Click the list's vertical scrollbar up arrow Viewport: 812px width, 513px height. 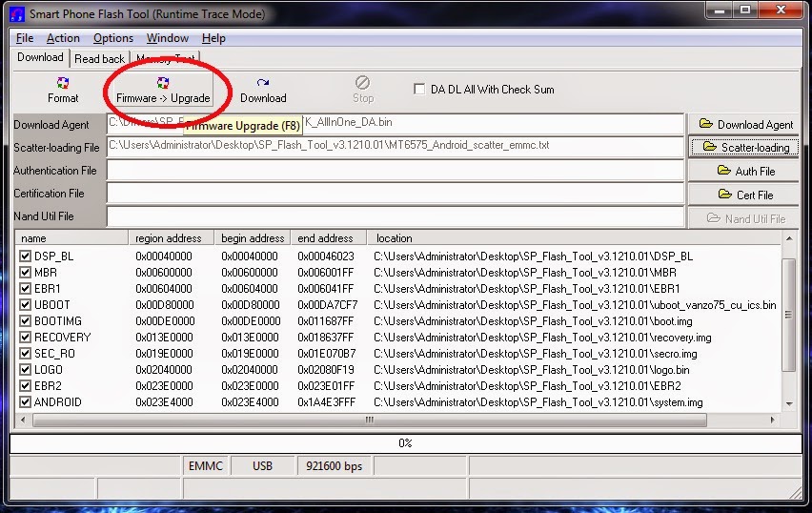[789, 239]
